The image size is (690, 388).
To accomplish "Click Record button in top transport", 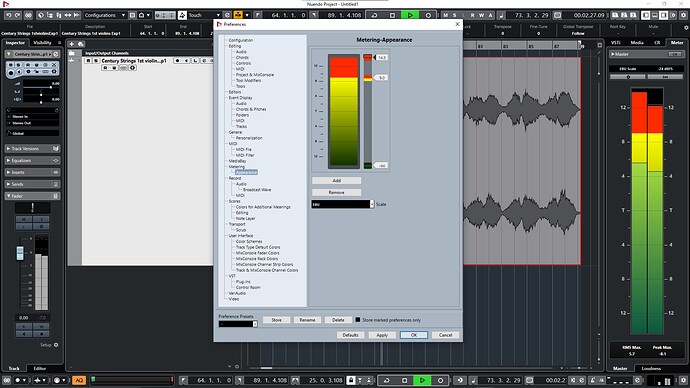I will [x=428, y=15].
